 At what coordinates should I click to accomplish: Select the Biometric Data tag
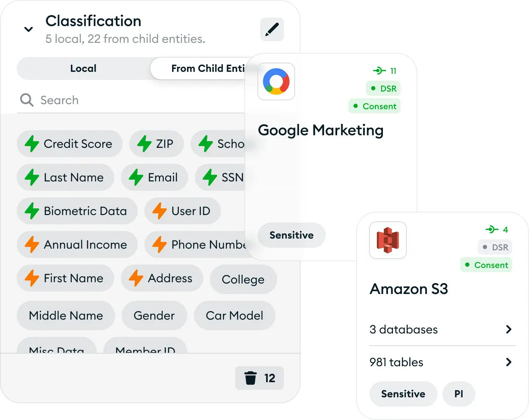tap(77, 211)
